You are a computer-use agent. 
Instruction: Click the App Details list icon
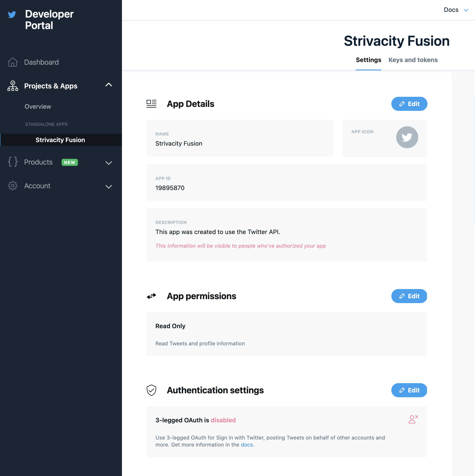[151, 104]
